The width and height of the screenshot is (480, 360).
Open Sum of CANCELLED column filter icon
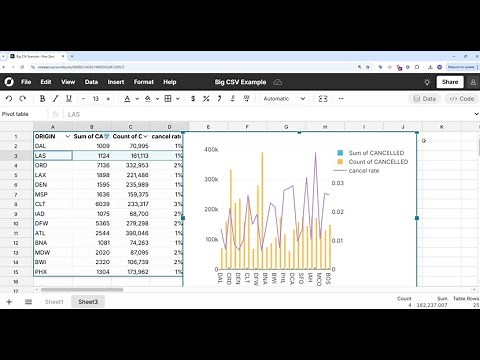107,136
